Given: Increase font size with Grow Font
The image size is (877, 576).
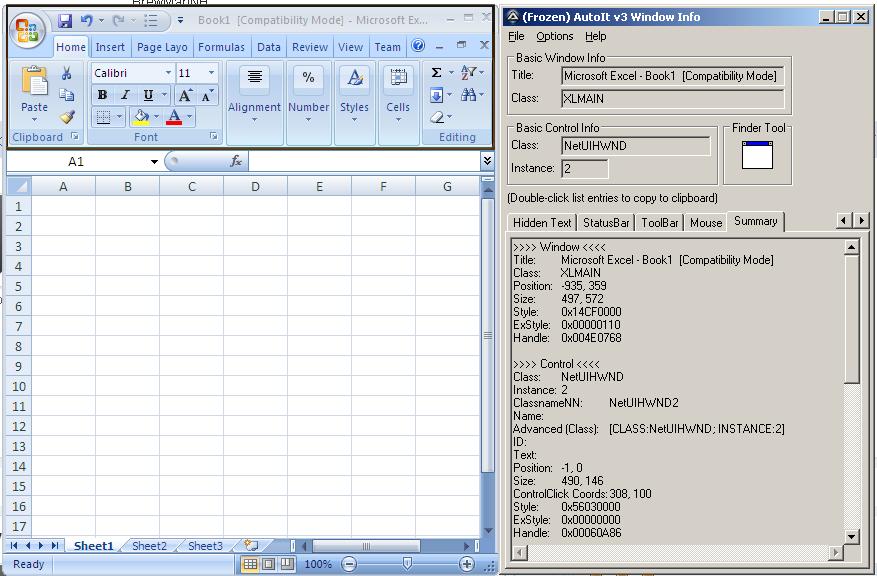Looking at the screenshot, I should tap(185, 96).
